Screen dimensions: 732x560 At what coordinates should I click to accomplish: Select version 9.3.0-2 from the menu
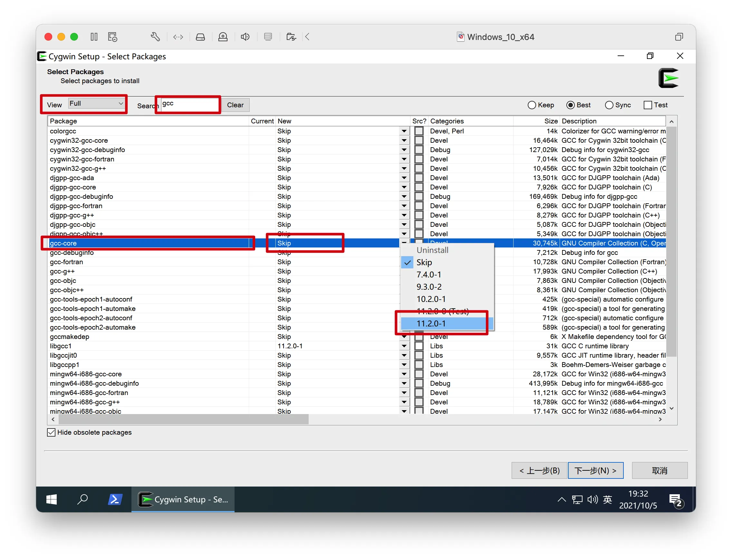(x=447, y=287)
